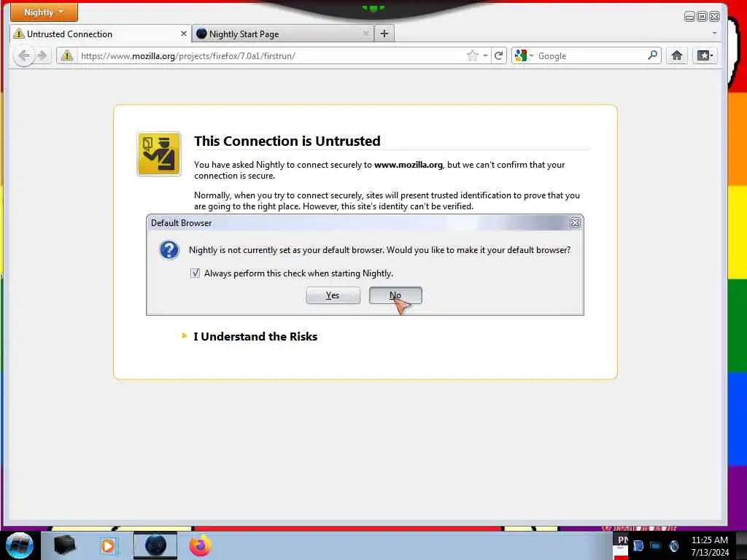Close the Default Browser dialog

pyautogui.click(x=575, y=222)
